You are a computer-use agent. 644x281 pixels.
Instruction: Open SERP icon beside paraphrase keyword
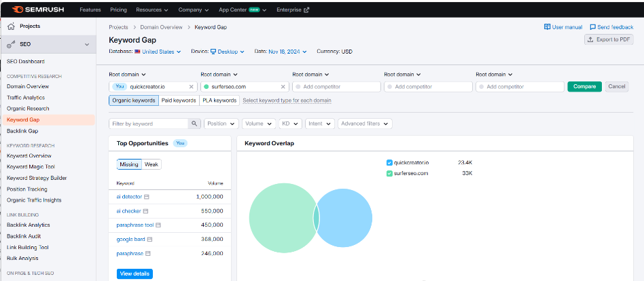pos(147,254)
